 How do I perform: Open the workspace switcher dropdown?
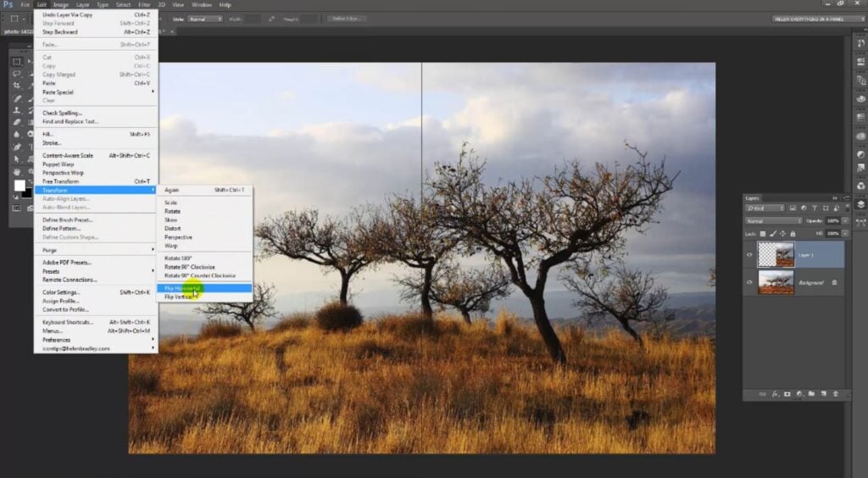coord(817,19)
